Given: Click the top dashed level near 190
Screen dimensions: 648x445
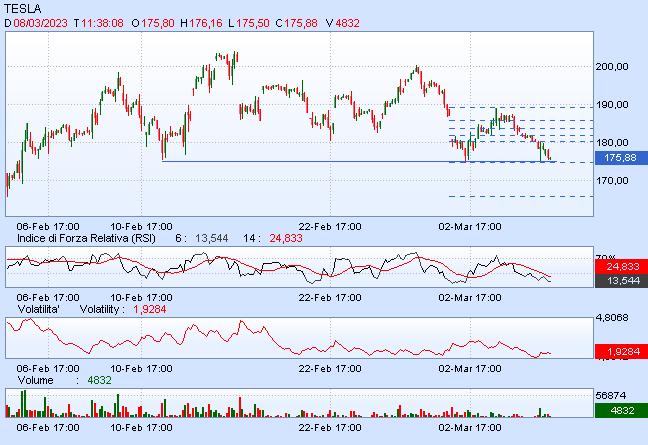Looking at the screenshot, I should pos(521,107).
